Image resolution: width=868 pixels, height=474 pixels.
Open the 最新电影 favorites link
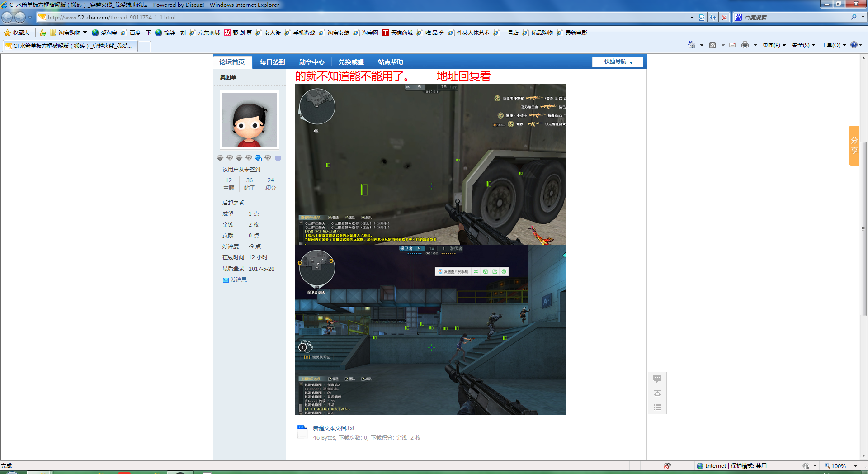[x=572, y=33]
